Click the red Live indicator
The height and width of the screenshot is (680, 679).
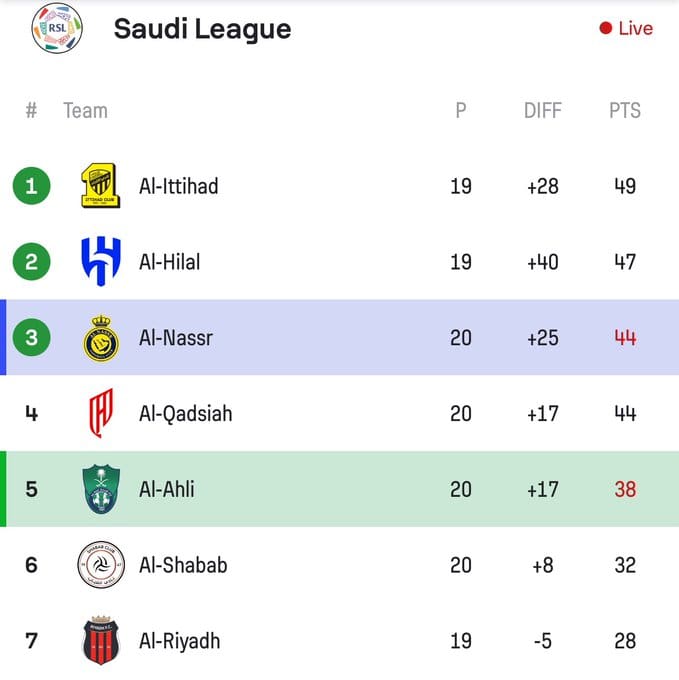coord(626,28)
